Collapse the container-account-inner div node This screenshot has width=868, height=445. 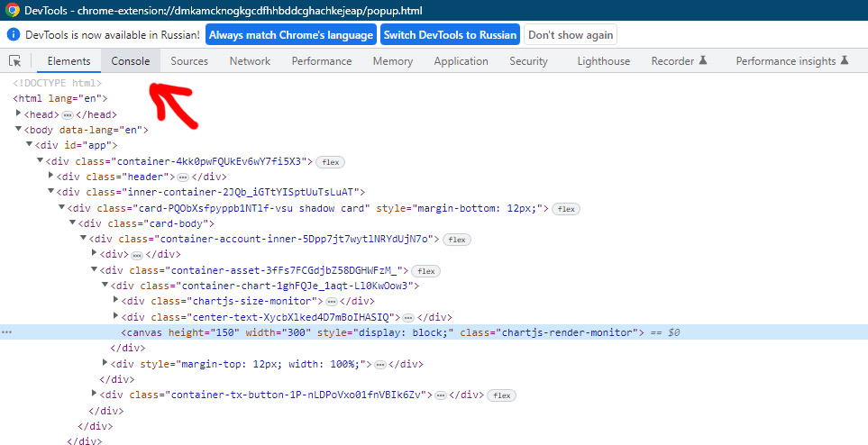84,238
